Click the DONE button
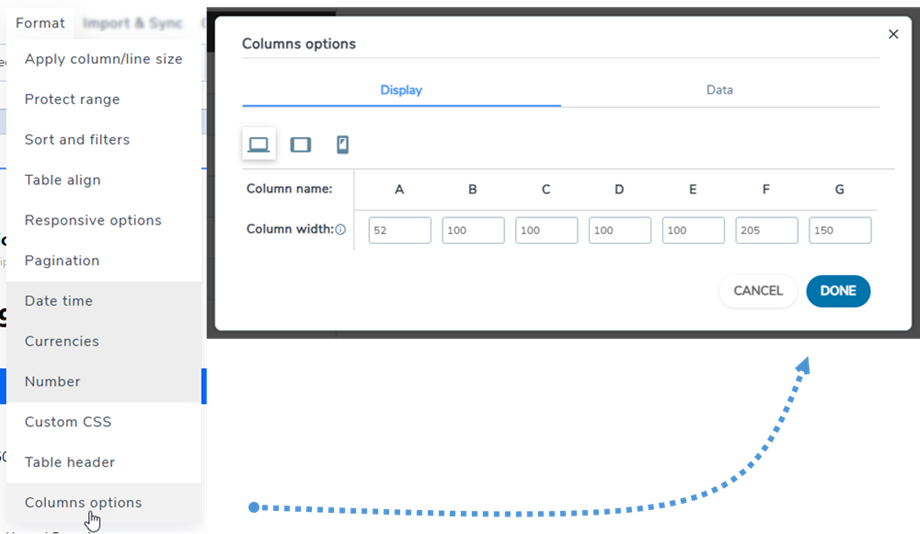The height and width of the screenshot is (534, 920). [x=838, y=291]
